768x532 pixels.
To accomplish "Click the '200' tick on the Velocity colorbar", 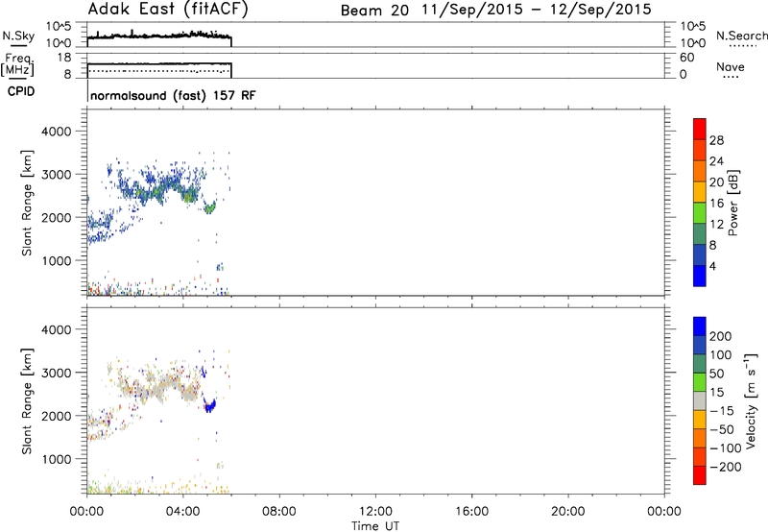I will (x=721, y=336).
